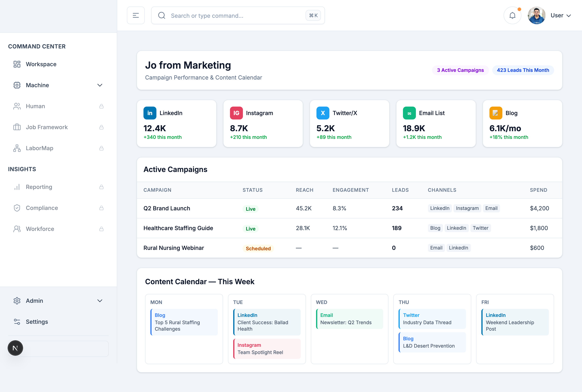Viewport: 582px width, 392px height.
Task: Expand the Machine menu chevron
Action: 100,85
